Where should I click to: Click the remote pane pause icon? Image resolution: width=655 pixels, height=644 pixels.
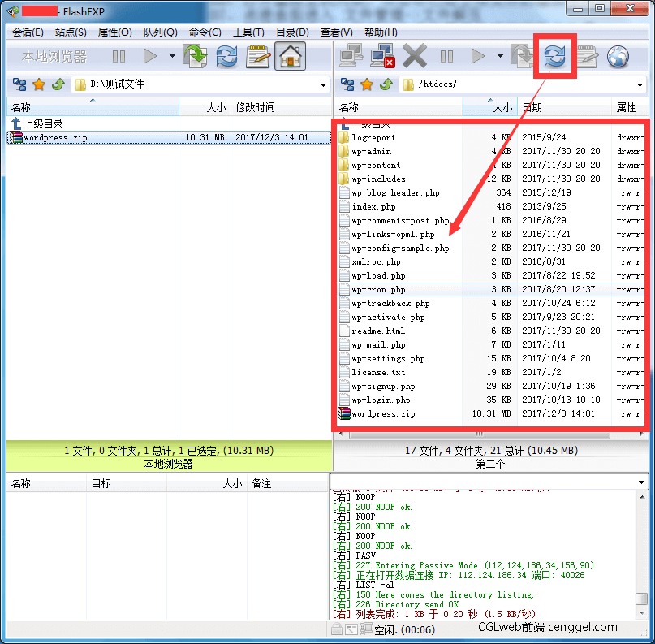coord(446,56)
